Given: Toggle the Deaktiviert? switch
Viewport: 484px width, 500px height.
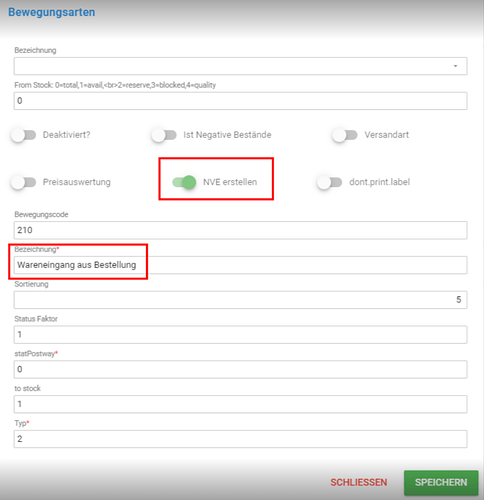Looking at the screenshot, I should pos(23,135).
